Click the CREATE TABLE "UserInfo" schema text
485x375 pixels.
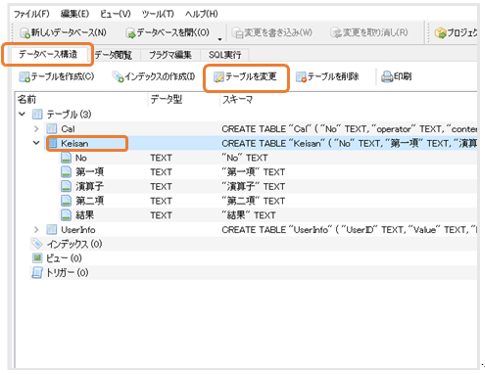(349, 230)
